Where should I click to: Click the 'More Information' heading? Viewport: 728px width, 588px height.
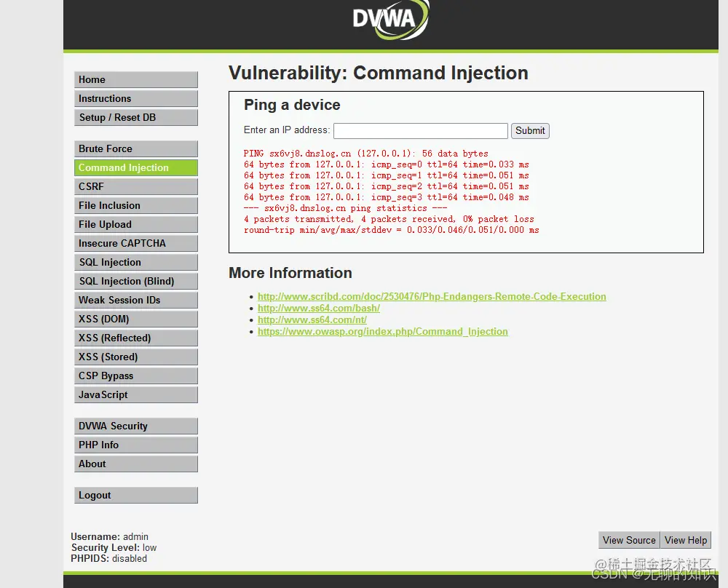[290, 273]
